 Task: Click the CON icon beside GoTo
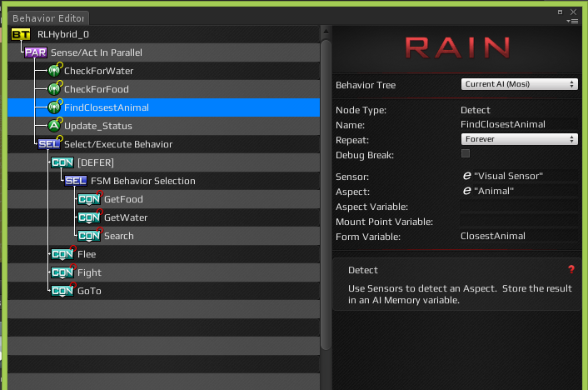(62, 291)
